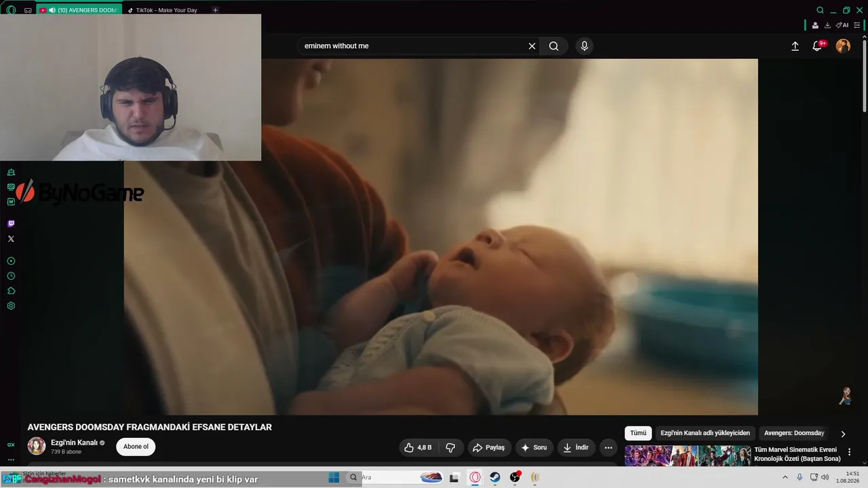Click the Windows taskbar search box Ara

(x=395, y=477)
